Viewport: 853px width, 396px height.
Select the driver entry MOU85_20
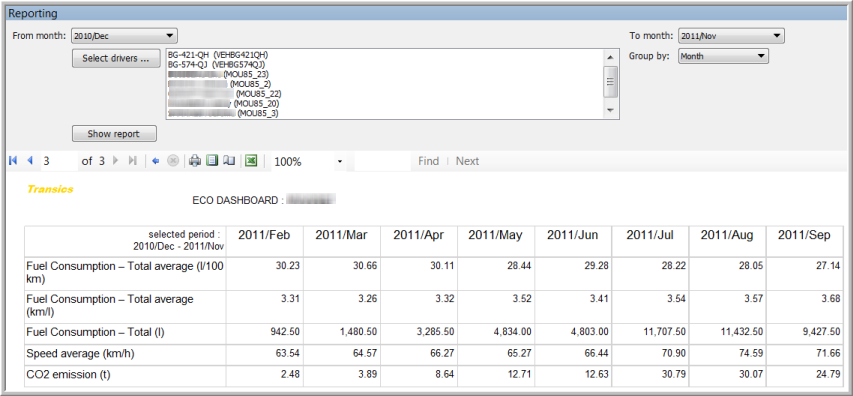pyautogui.click(x=224, y=103)
